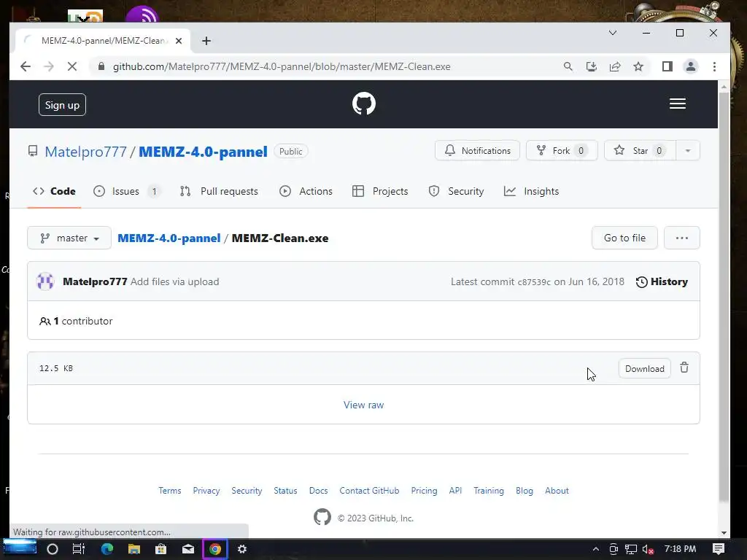Click the install app icon in address bar
Screen dimensions: 747x560
(591, 66)
